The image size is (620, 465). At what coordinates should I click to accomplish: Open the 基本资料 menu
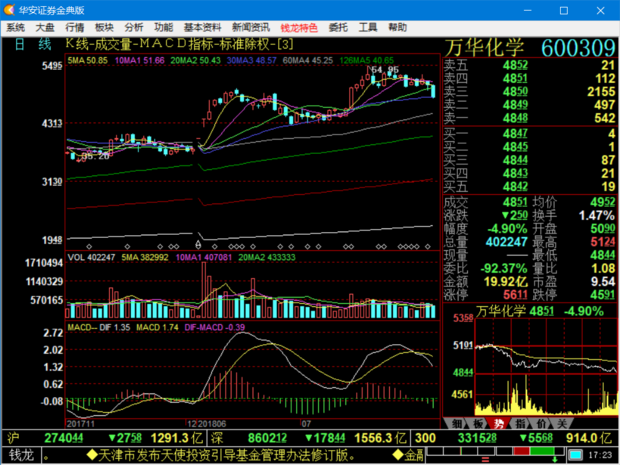click(202, 27)
